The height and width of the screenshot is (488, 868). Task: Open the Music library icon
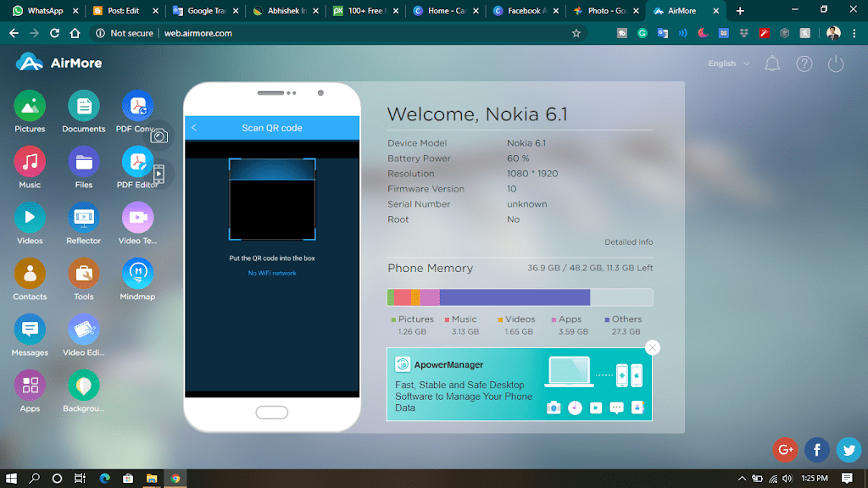pos(30,162)
